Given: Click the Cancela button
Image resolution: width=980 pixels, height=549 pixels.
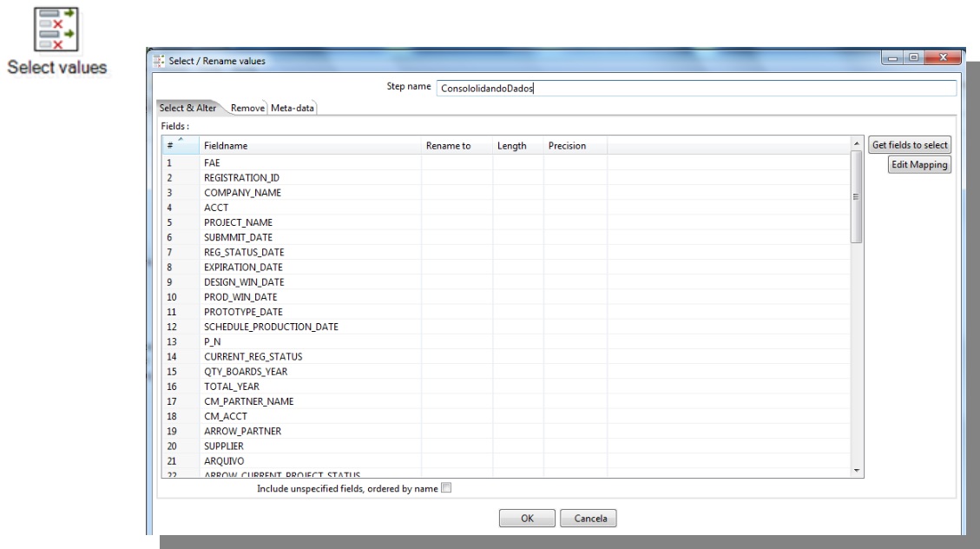Looking at the screenshot, I should pyautogui.click(x=588, y=519).
